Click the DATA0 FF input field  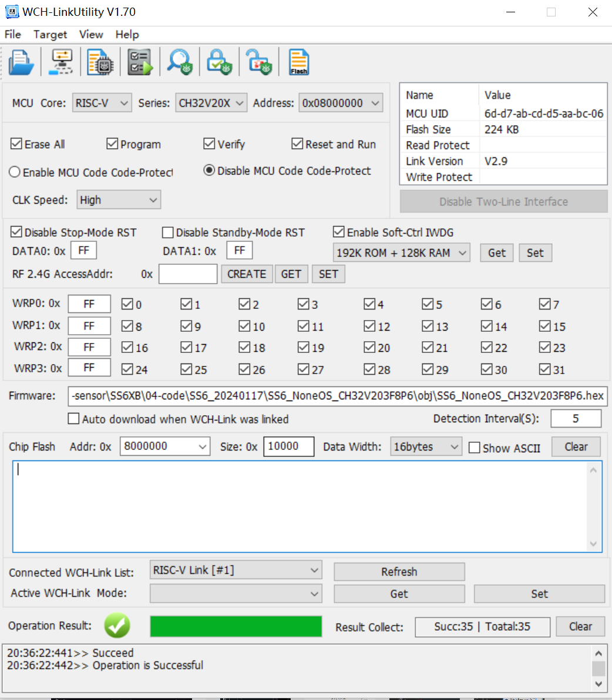(x=84, y=250)
